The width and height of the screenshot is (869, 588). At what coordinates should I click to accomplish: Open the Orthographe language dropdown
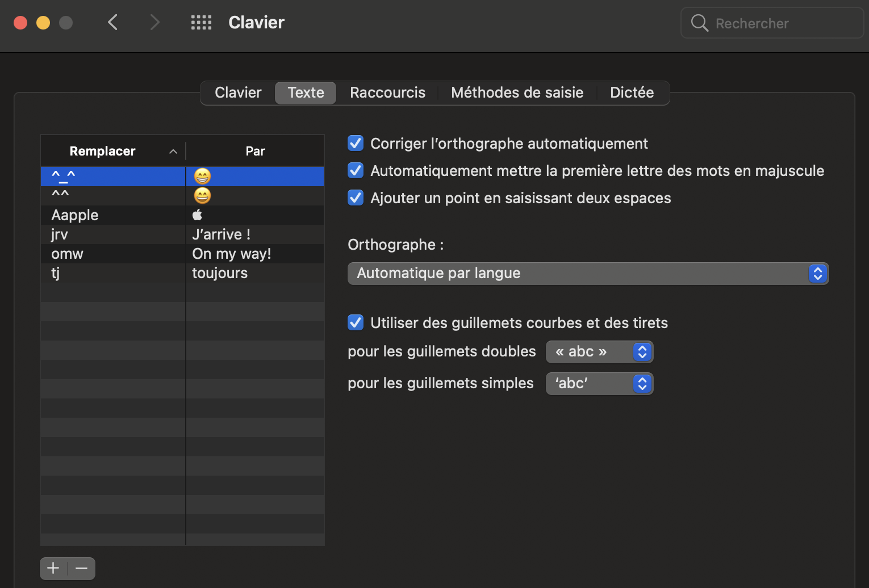[x=588, y=274]
